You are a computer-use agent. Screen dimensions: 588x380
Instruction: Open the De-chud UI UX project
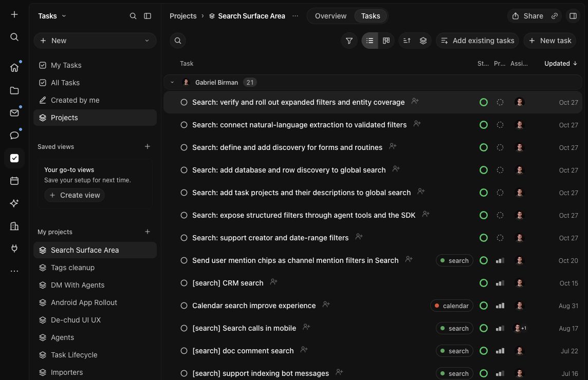coord(95,320)
